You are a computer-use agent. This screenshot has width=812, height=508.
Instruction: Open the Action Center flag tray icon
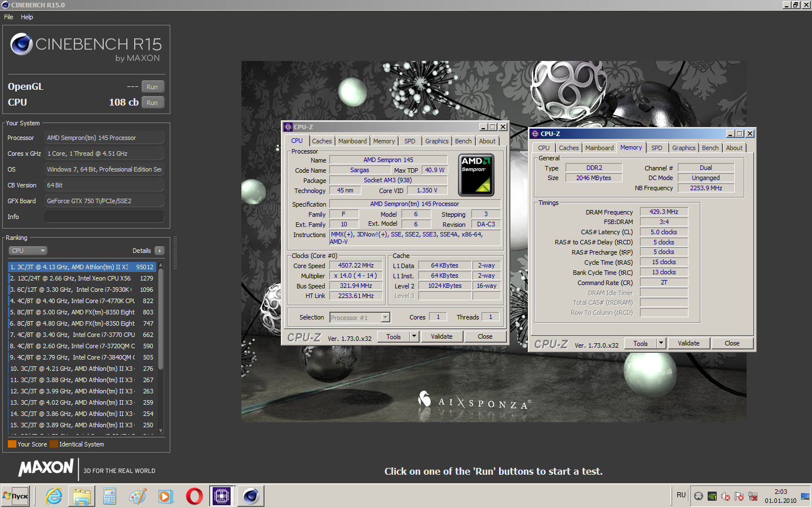pyautogui.click(x=739, y=496)
